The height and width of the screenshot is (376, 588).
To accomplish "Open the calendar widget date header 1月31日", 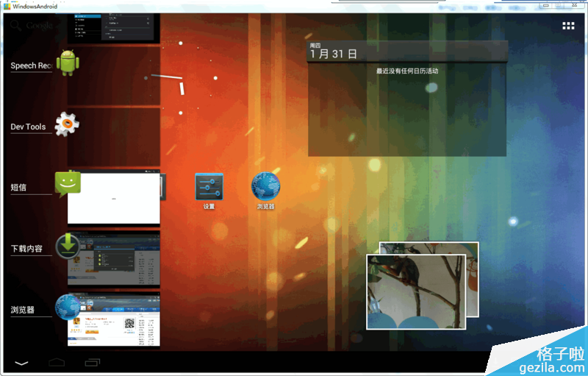I will point(407,52).
